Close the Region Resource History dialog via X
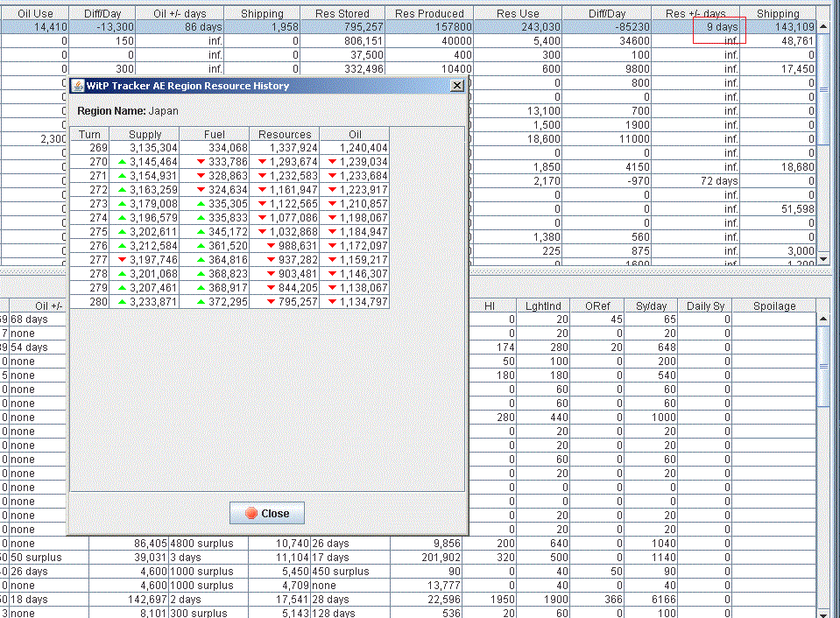Image resolution: width=840 pixels, height=618 pixels. pos(457,86)
